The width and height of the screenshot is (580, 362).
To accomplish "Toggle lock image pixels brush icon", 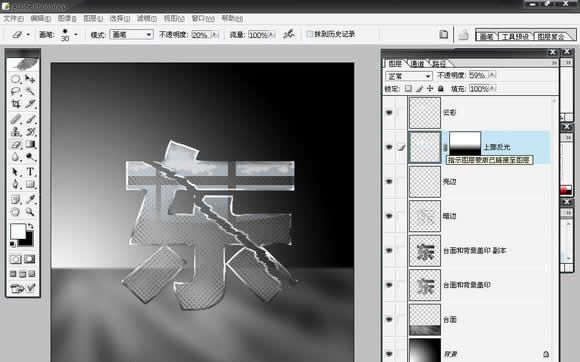I will point(419,88).
